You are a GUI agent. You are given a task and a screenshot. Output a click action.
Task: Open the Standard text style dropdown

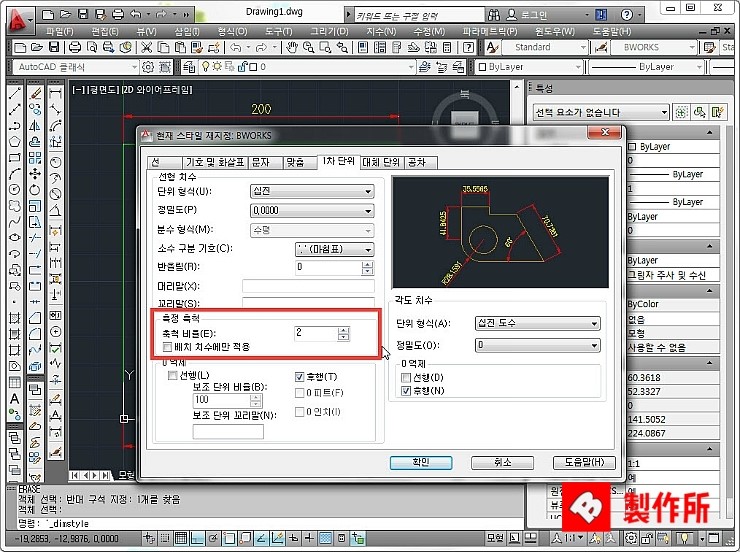(x=544, y=47)
